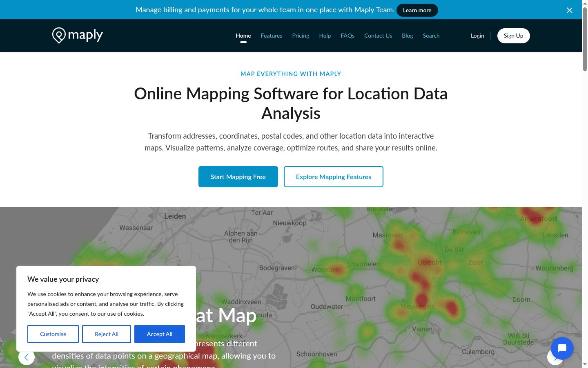The height and width of the screenshot is (368, 588).
Task: Click the Login link
Action: pyautogui.click(x=477, y=36)
